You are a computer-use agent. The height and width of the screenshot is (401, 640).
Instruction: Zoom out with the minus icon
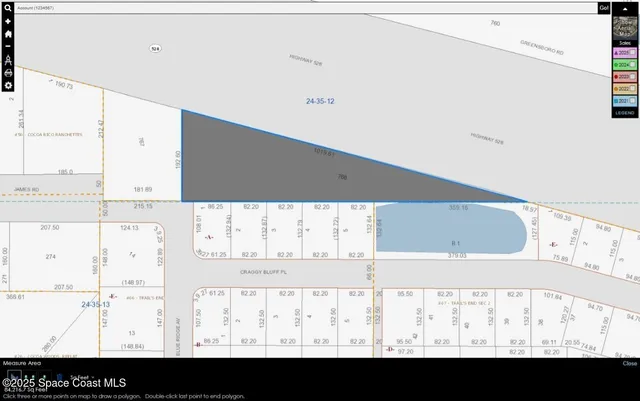pyautogui.click(x=8, y=46)
